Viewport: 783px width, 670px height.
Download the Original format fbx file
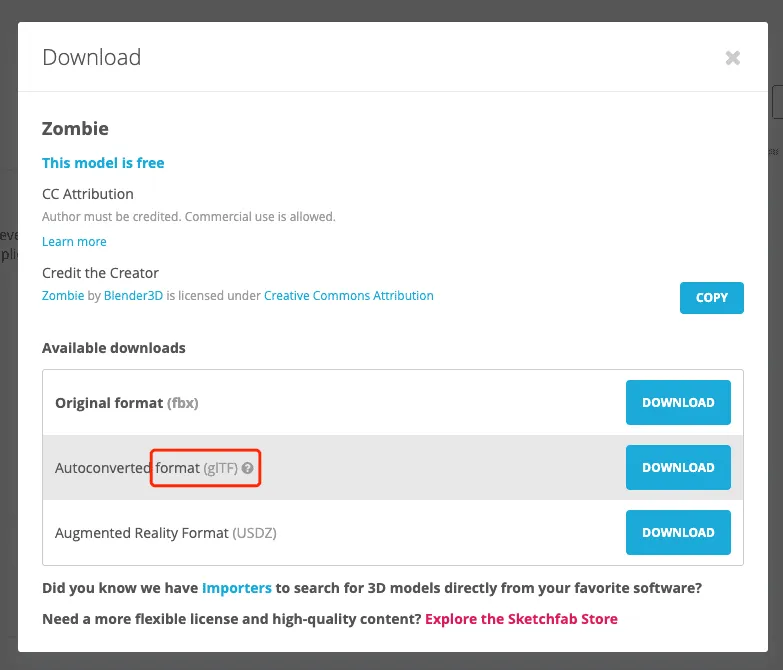click(x=678, y=403)
